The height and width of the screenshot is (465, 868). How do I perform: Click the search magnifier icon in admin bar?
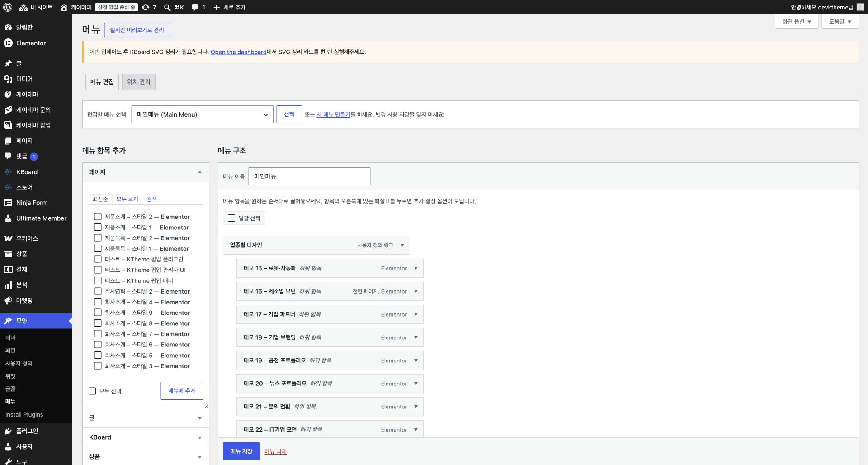(167, 7)
